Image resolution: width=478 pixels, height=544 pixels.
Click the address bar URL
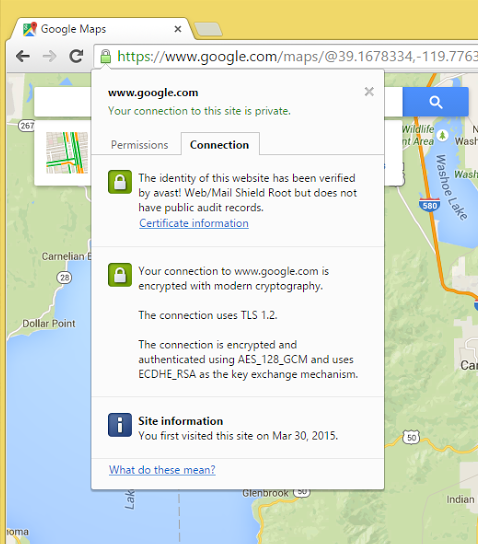(x=297, y=56)
